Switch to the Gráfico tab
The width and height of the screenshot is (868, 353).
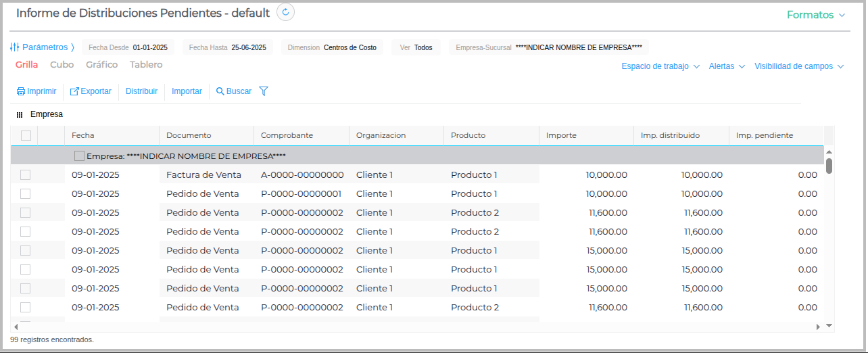click(101, 65)
